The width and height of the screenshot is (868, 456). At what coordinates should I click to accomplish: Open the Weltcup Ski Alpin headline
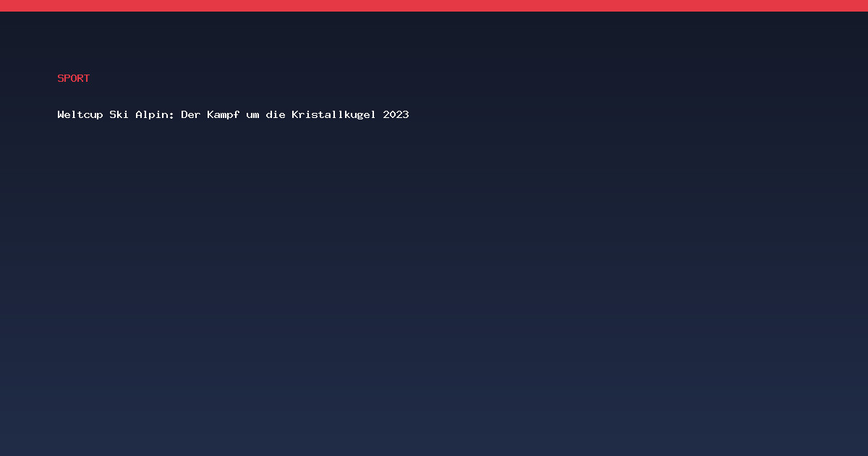click(233, 114)
